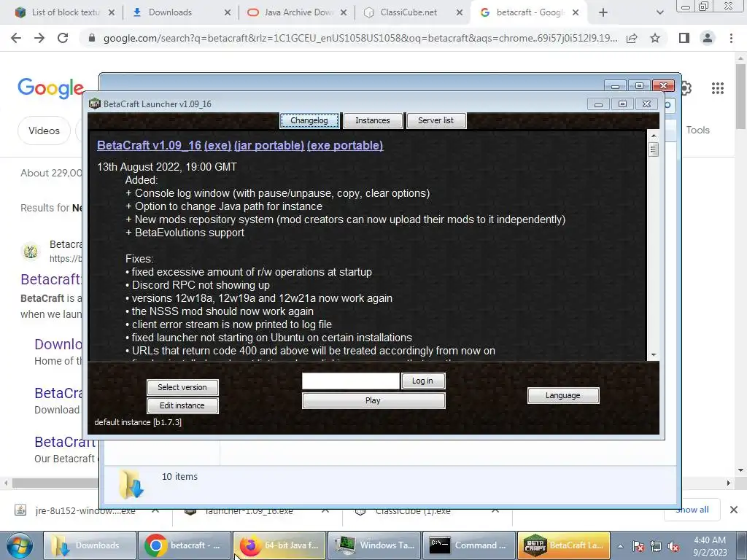Show hidden system tray icons
This screenshot has width=747, height=560.
[x=620, y=546]
